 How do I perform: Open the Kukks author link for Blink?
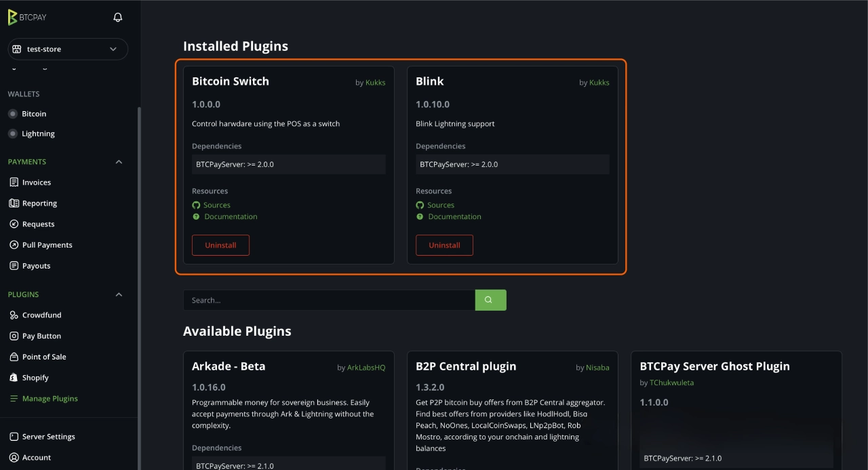[599, 82]
